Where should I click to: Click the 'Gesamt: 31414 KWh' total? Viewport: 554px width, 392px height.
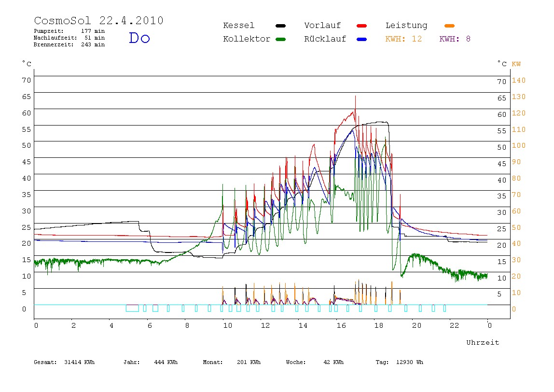click(64, 362)
